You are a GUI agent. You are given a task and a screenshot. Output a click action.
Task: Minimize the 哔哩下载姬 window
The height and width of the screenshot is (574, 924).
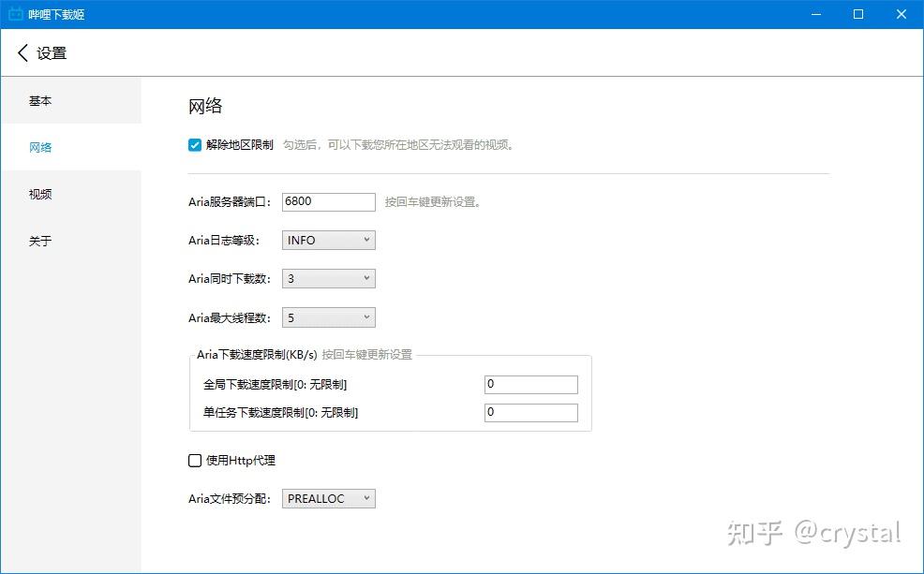[x=816, y=14]
